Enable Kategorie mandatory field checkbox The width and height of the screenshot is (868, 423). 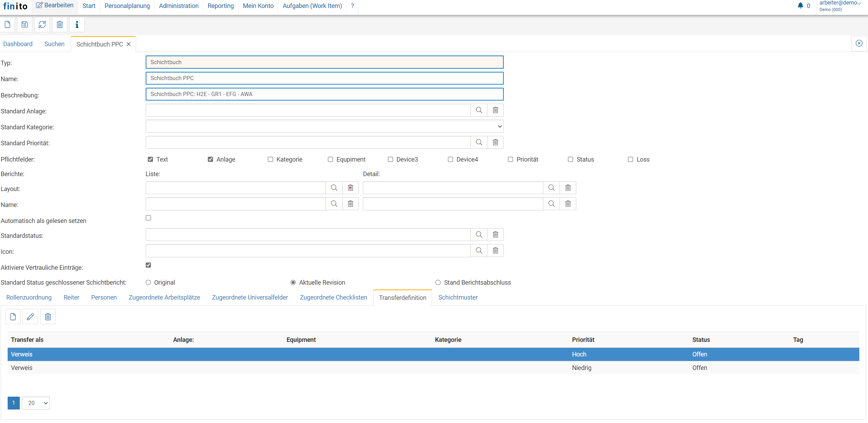[270, 159]
